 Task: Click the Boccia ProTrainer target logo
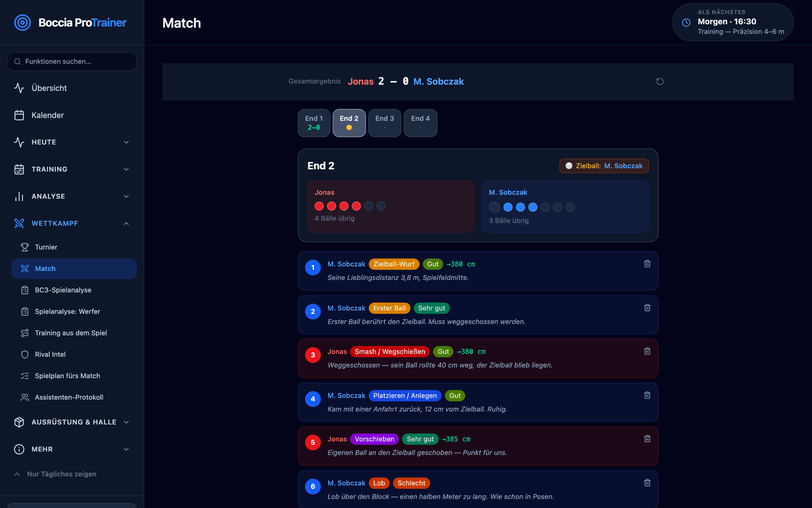[x=23, y=23]
